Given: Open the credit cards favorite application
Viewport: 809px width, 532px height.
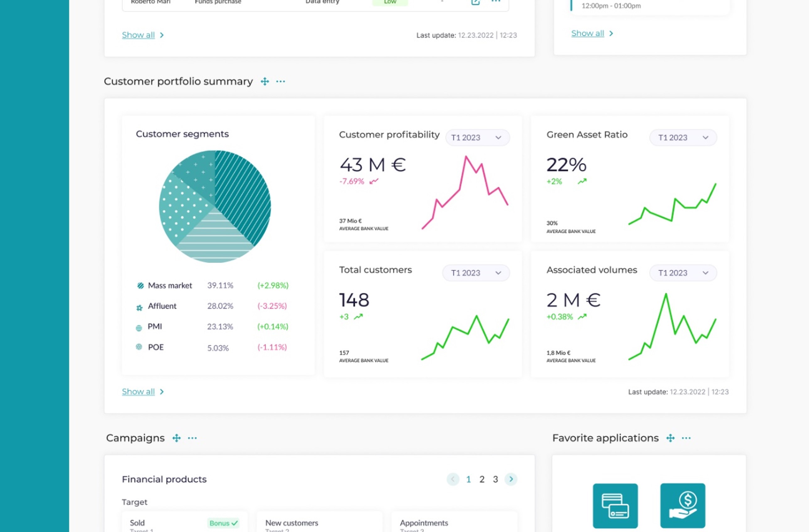Looking at the screenshot, I should (615, 506).
